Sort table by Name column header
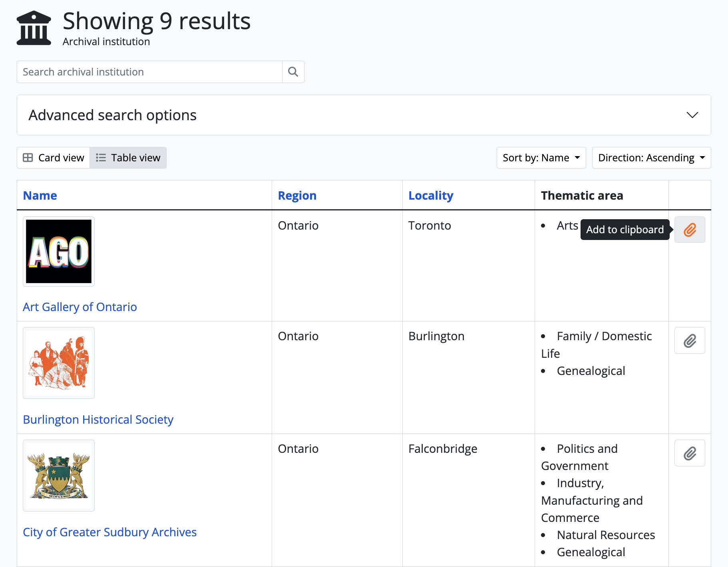 (x=40, y=196)
